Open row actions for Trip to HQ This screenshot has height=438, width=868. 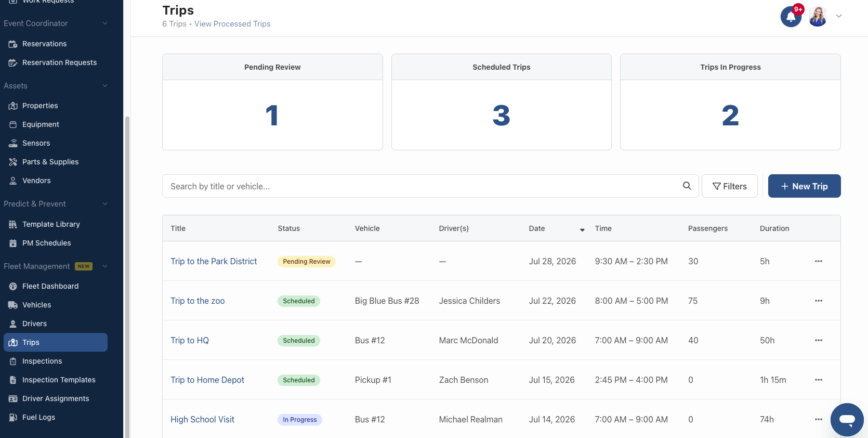tap(819, 340)
